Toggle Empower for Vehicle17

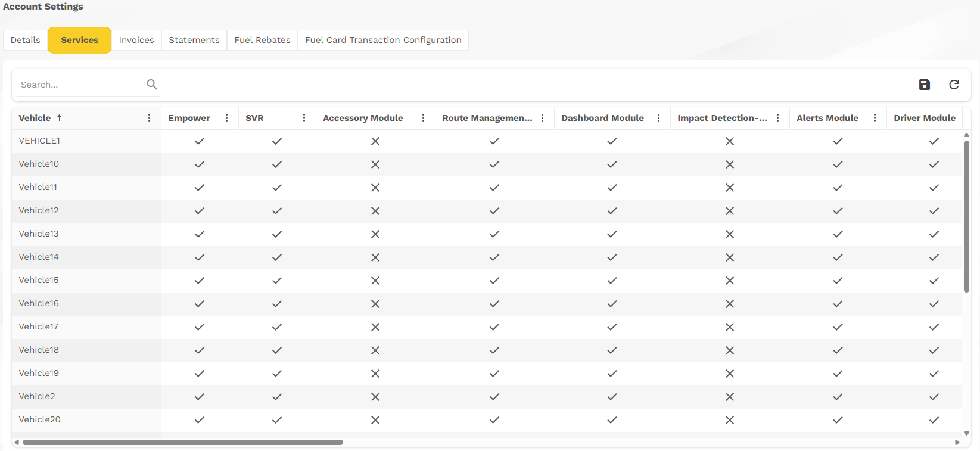click(200, 327)
